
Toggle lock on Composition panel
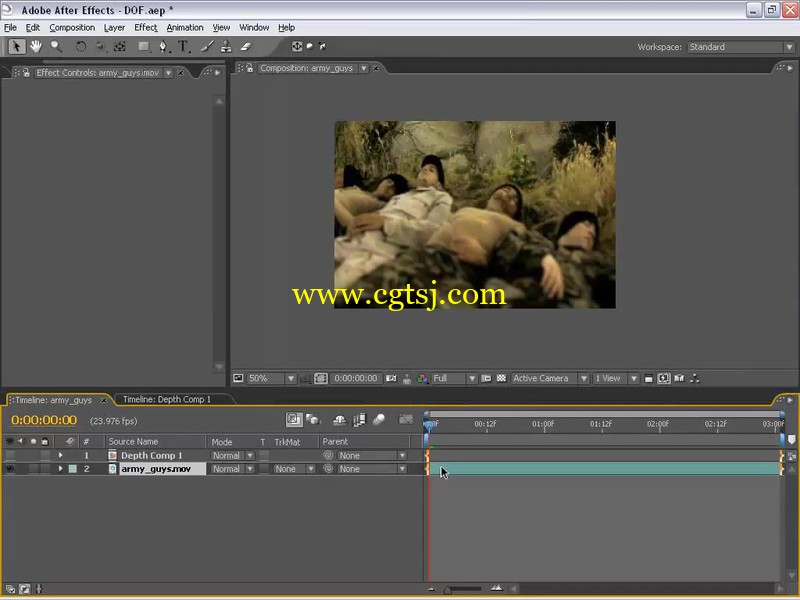coord(249,68)
